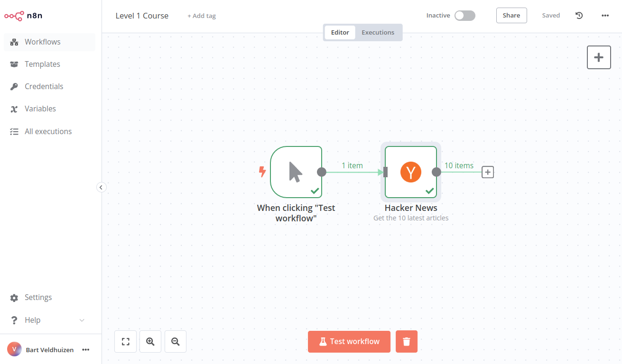Collapse the sidebar with the arrow chevron

[101, 187]
